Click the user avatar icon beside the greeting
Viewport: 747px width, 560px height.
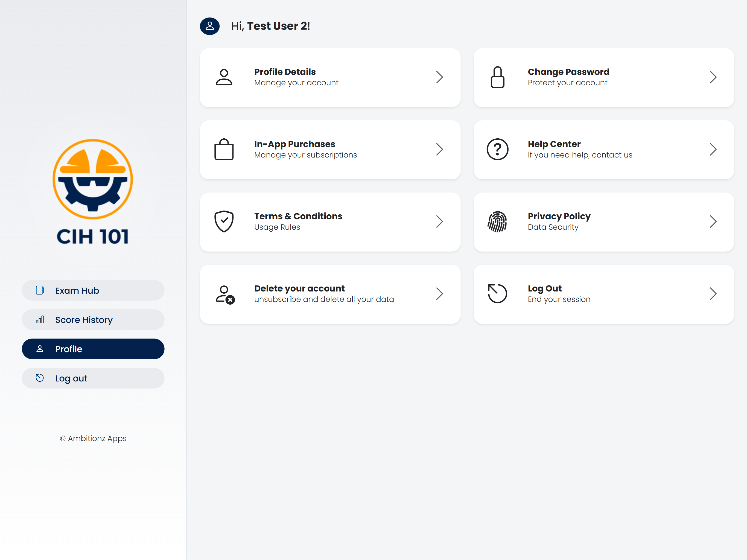click(210, 26)
